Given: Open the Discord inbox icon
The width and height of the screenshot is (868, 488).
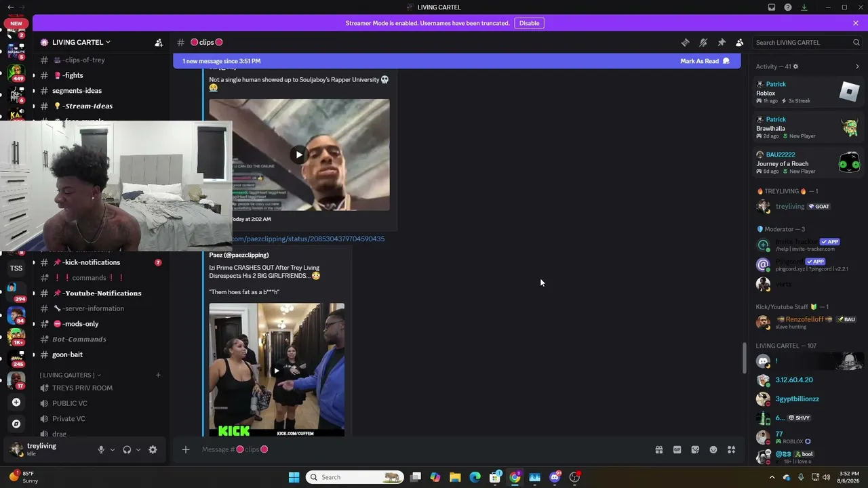Looking at the screenshot, I should (x=772, y=7).
